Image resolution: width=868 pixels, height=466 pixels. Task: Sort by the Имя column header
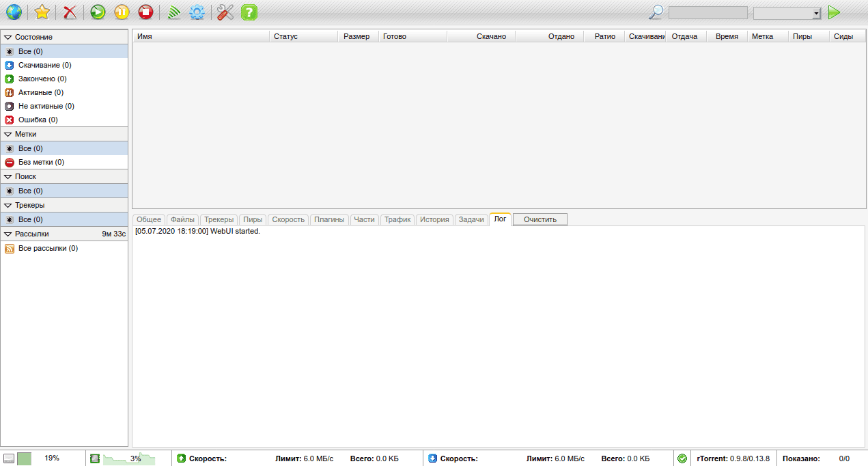coord(201,36)
